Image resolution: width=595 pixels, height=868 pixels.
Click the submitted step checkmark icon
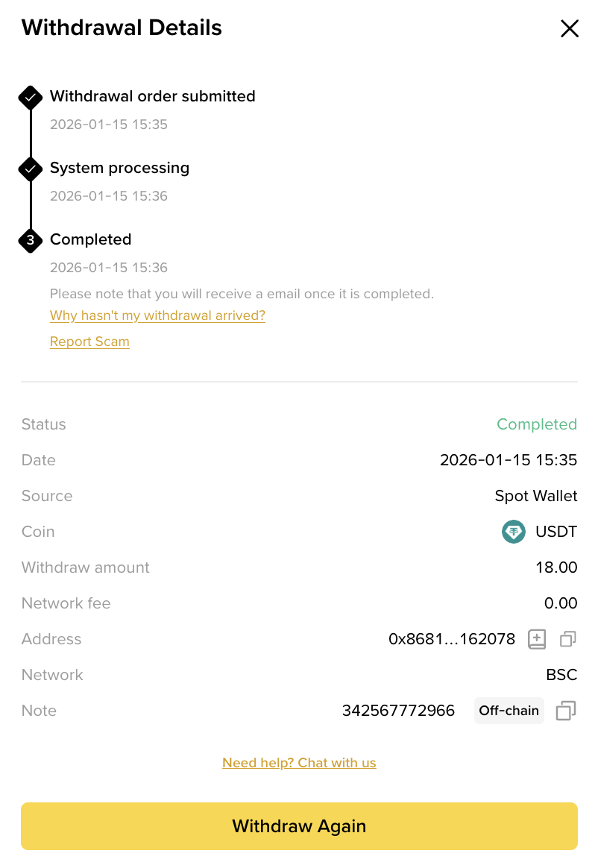pos(30,97)
